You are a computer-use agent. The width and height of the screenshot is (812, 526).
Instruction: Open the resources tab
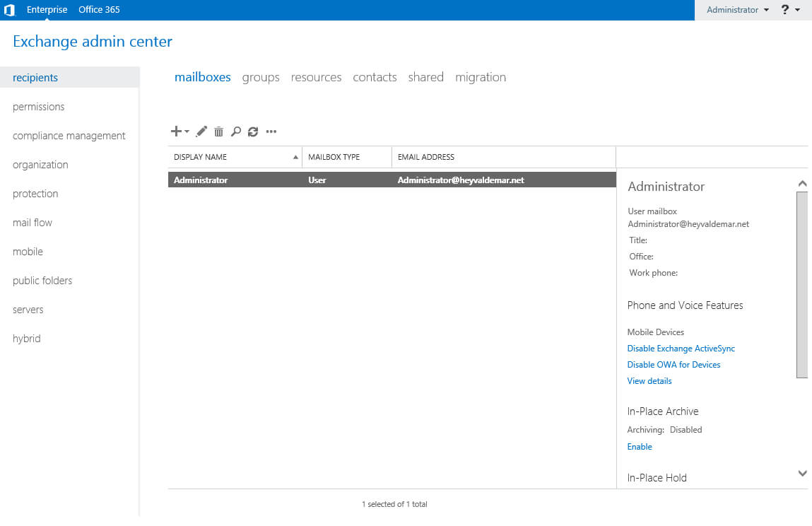[316, 76]
